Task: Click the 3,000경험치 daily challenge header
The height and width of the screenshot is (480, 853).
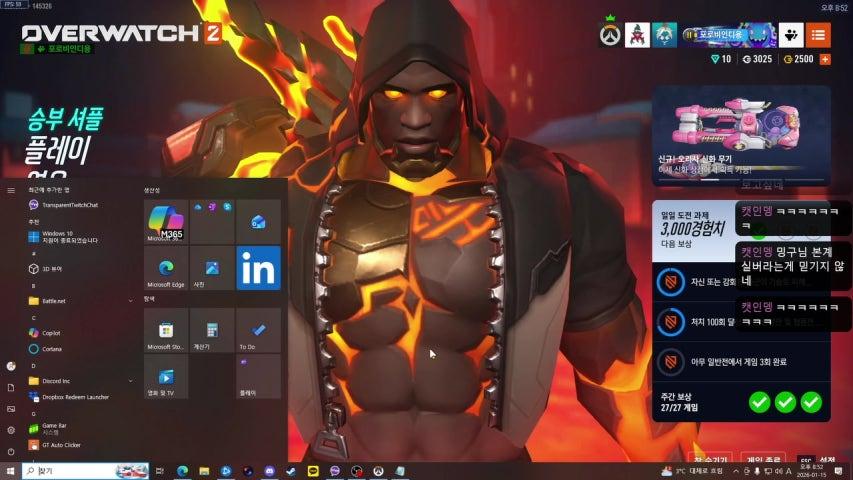Action: coord(694,230)
